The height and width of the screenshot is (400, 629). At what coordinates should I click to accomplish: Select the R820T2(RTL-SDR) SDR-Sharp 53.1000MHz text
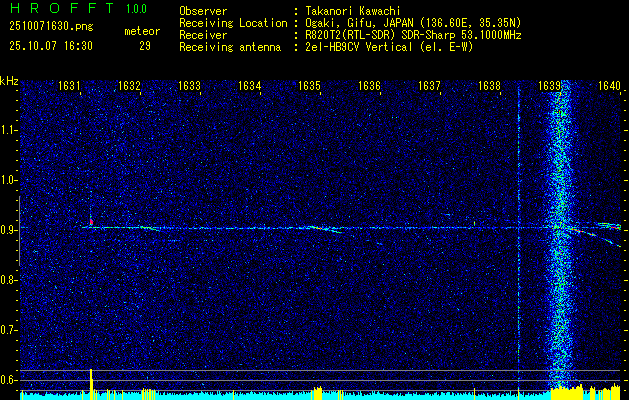click(413, 35)
